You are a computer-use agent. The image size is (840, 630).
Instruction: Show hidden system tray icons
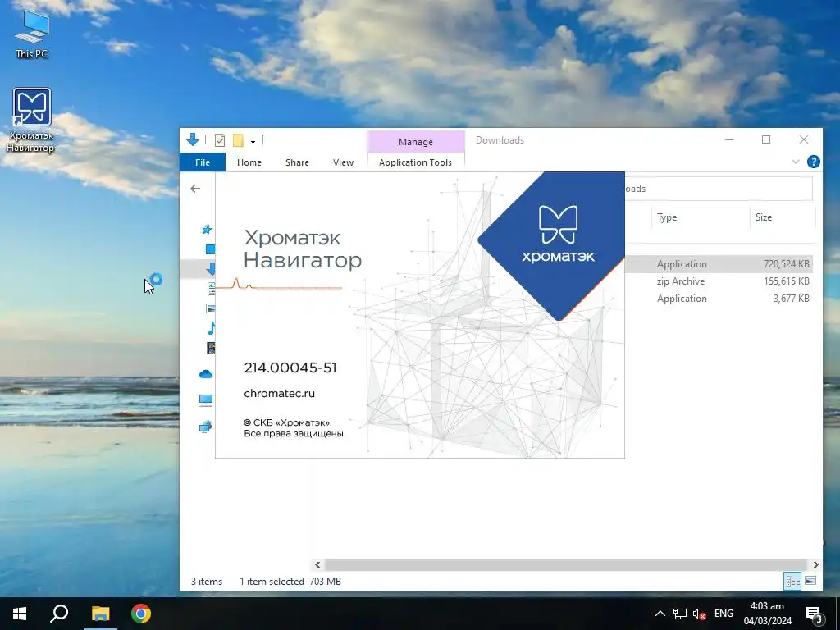tap(660, 614)
